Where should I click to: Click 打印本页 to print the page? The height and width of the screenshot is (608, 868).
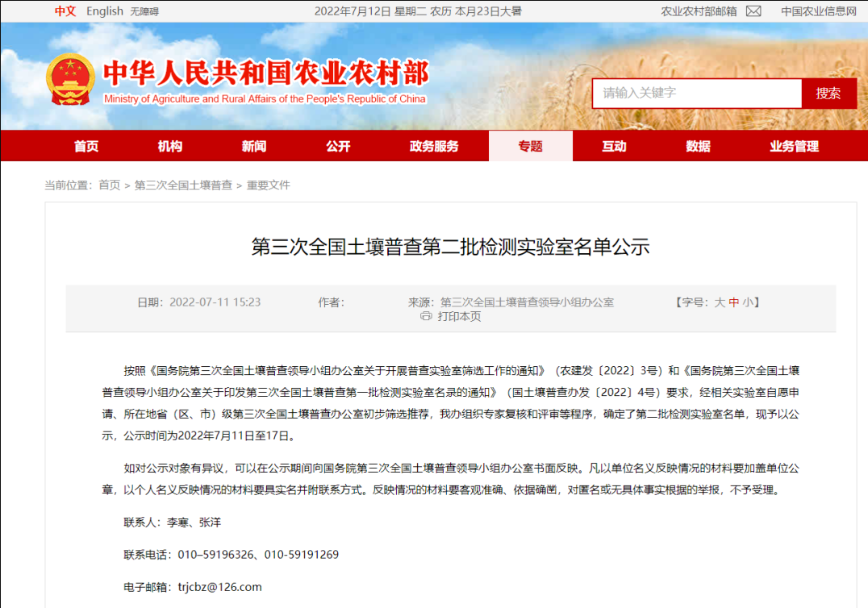tap(459, 317)
